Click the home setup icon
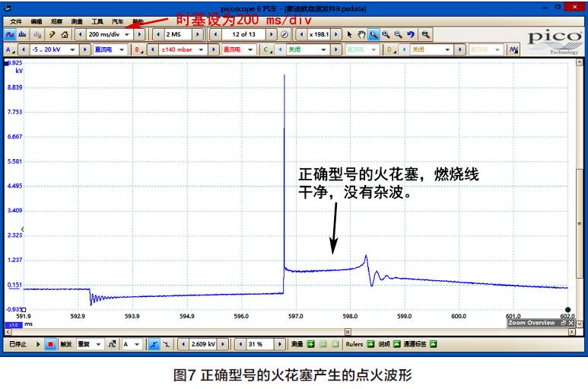The width and height of the screenshot is (588, 389). tap(65, 34)
